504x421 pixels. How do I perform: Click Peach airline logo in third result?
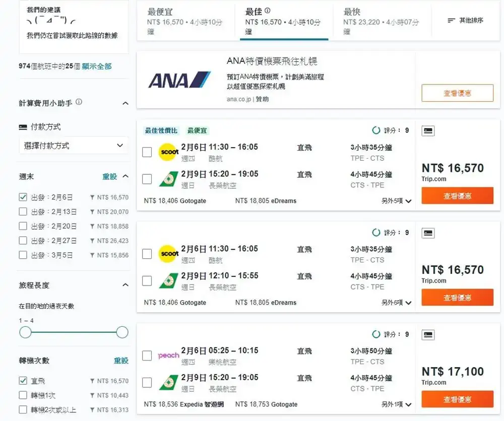(x=168, y=356)
